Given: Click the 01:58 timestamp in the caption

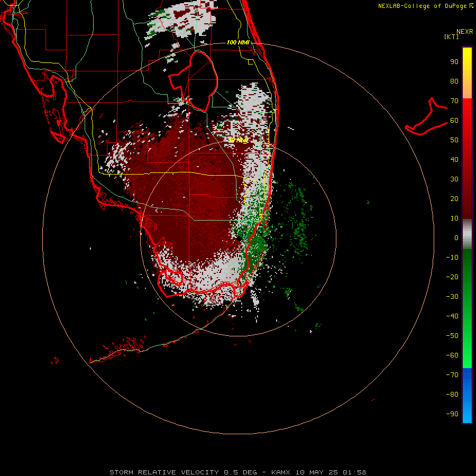Looking at the screenshot, I should (354, 472).
